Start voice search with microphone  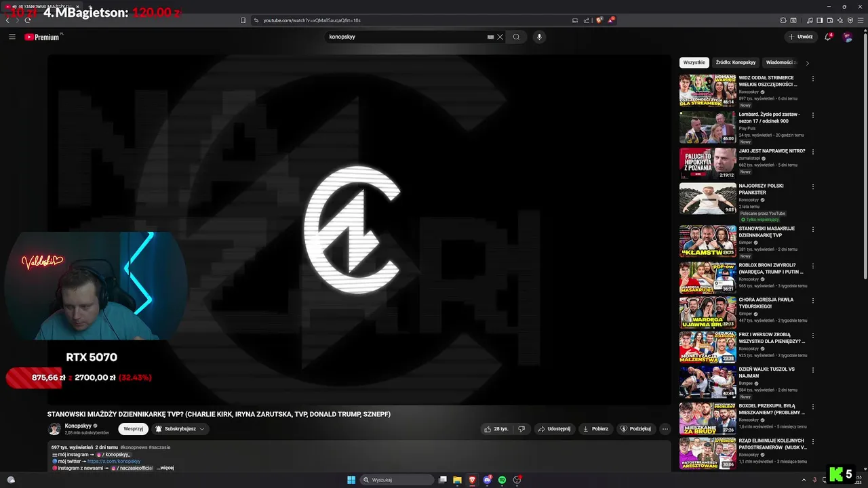[539, 37]
